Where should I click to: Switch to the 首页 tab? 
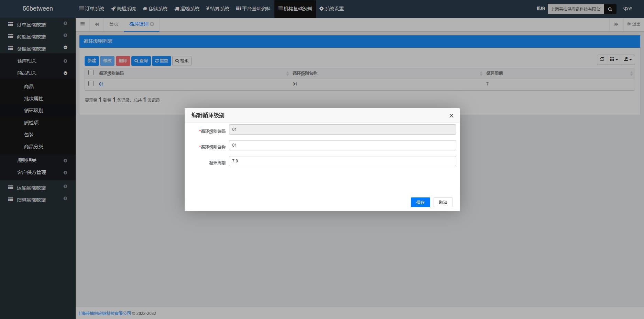[114, 24]
